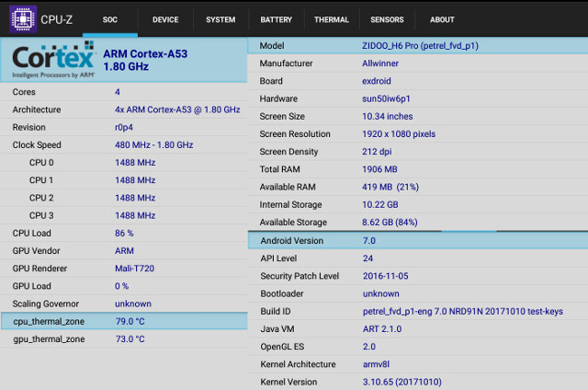Select Security Patch Level 2016-11-05
Viewport: 588px width, 390px height.
click(386, 276)
